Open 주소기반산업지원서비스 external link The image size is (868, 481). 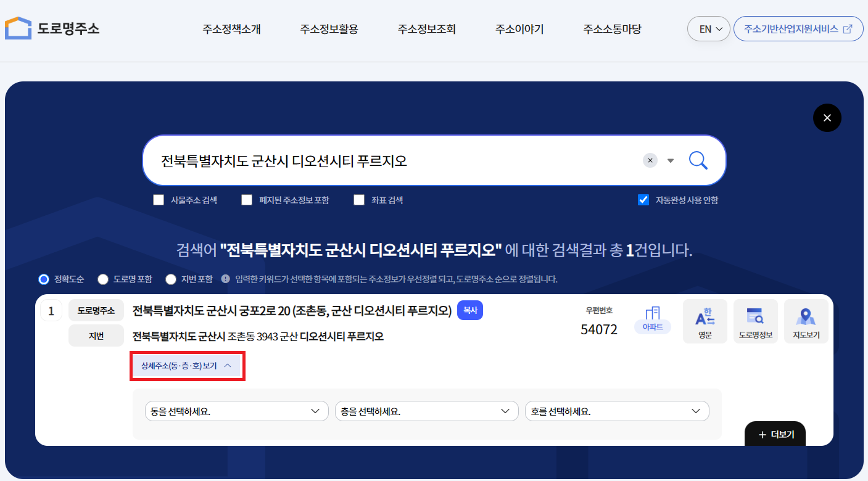click(x=798, y=29)
